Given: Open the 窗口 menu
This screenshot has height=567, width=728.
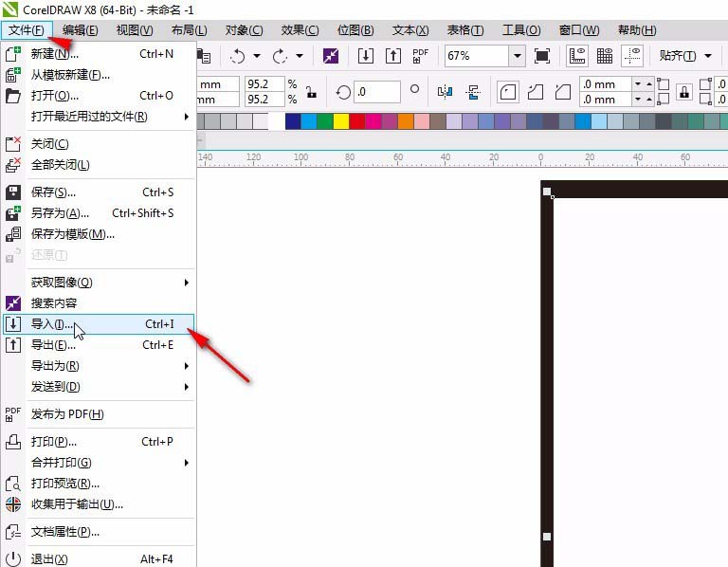Looking at the screenshot, I should (579, 30).
